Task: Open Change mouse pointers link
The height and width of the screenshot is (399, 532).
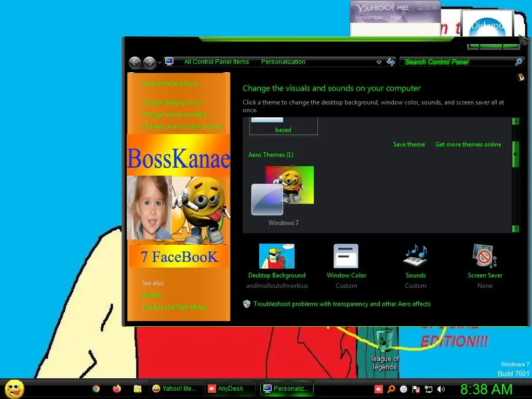Action: pos(175,114)
